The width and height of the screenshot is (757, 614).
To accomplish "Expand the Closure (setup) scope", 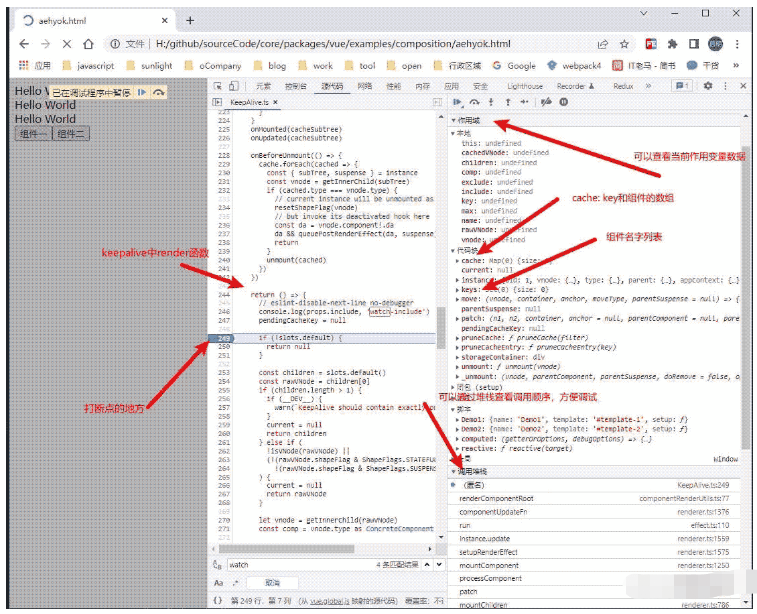I will (x=453, y=387).
